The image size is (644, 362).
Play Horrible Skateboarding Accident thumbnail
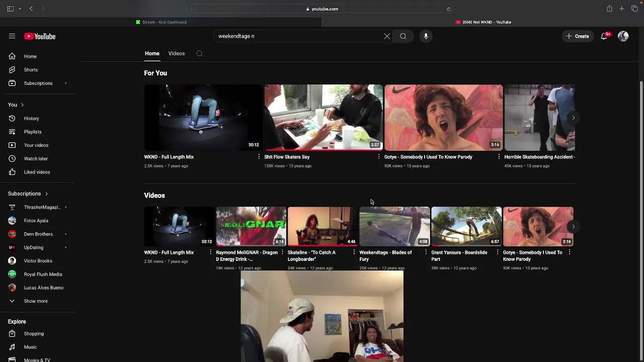point(540,118)
